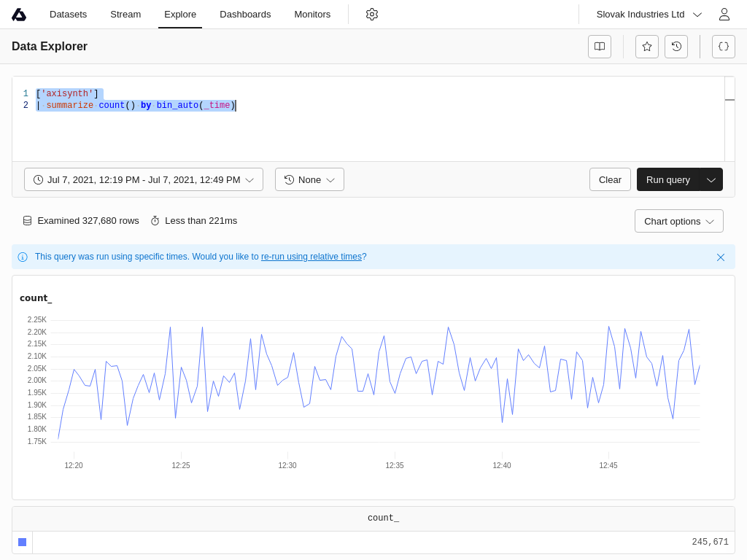Go to the Datasets tab
Image resolution: width=747 pixels, height=560 pixels.
pos(68,15)
